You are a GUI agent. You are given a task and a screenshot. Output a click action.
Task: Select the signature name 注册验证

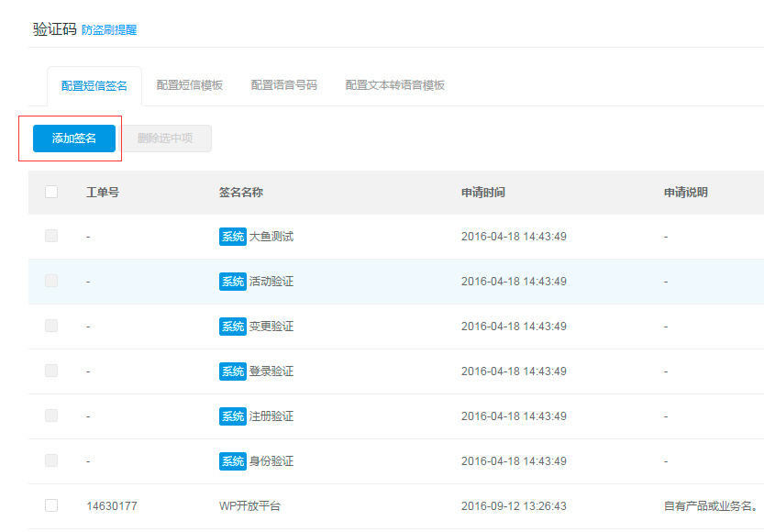coord(271,416)
